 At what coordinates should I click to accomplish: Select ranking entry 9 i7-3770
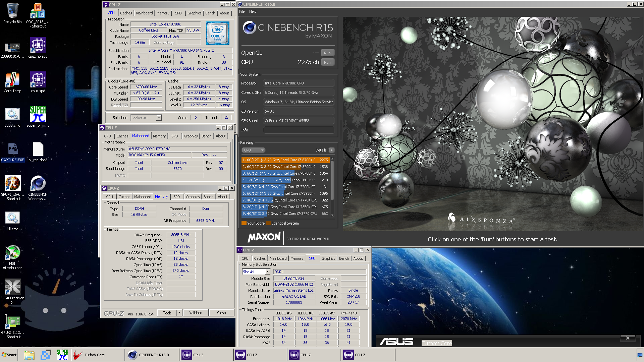285,214
